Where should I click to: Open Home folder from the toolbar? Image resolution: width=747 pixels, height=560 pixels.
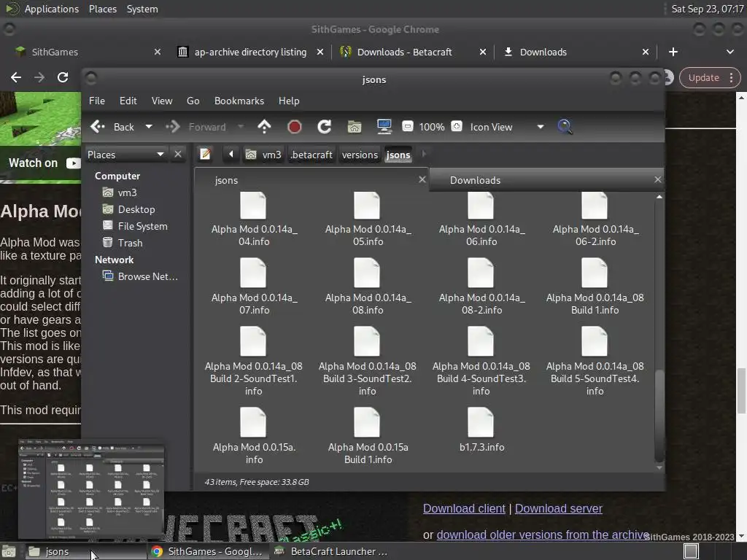click(x=354, y=127)
